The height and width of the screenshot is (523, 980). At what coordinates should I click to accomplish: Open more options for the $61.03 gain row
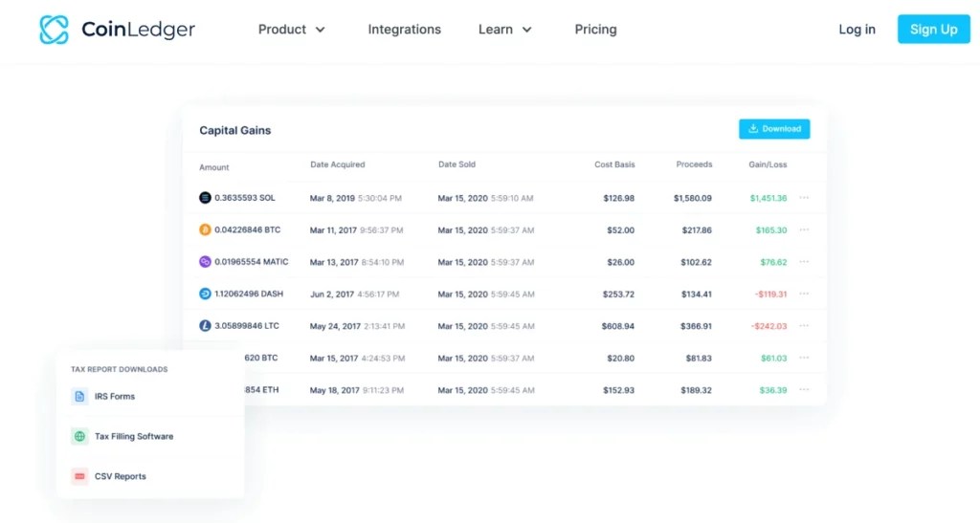point(804,358)
